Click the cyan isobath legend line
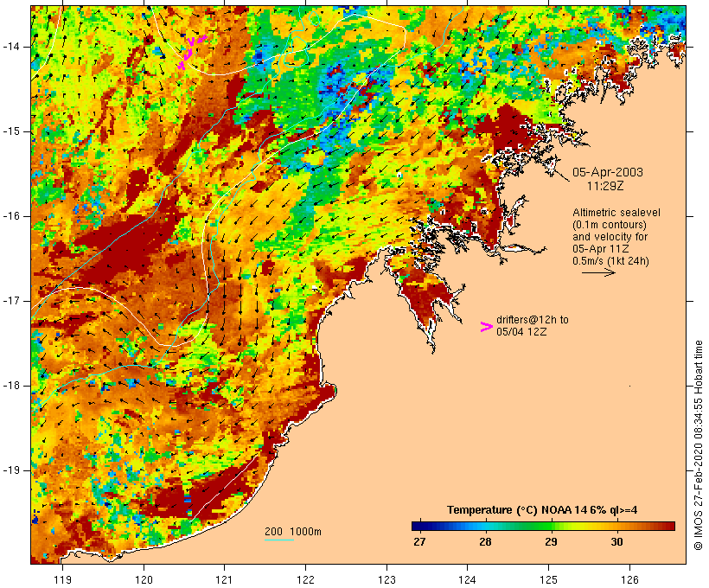Image resolution: width=709 pixels, height=588 pixels. (279, 540)
